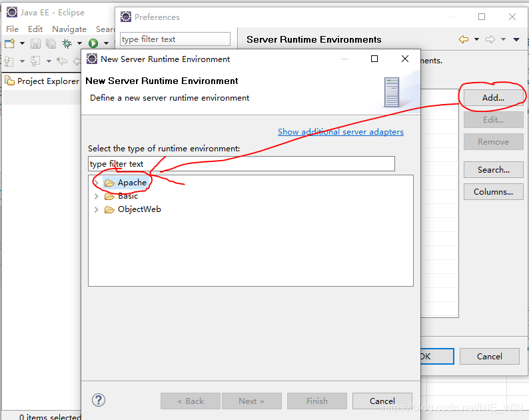This screenshot has height=420, width=529.
Task: Click the New wizard icon in Eclipse toolbar
Action: coord(9,43)
